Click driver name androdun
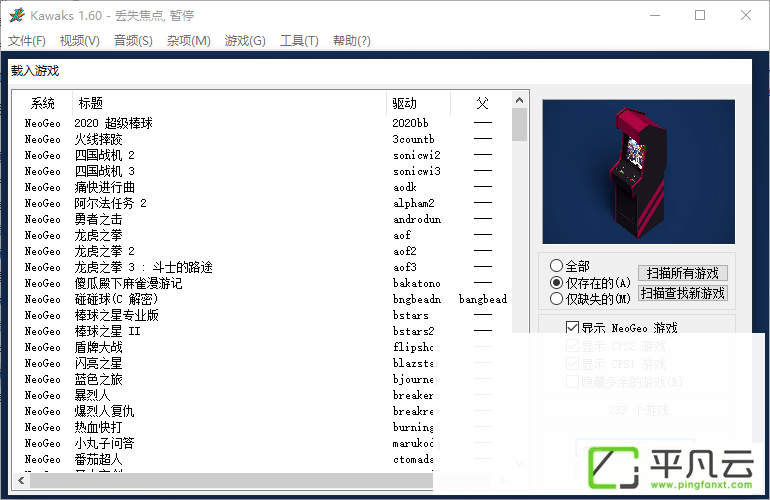 (x=416, y=219)
